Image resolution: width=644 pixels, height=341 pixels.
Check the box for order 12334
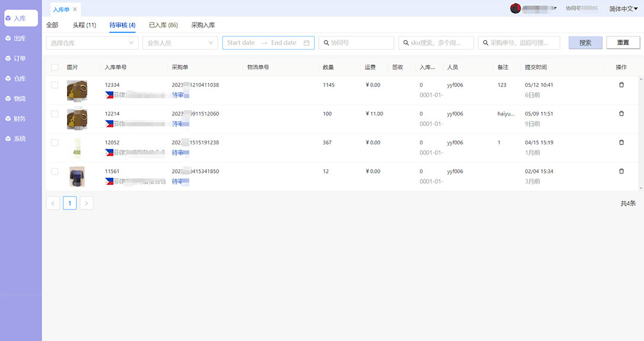[55, 85]
